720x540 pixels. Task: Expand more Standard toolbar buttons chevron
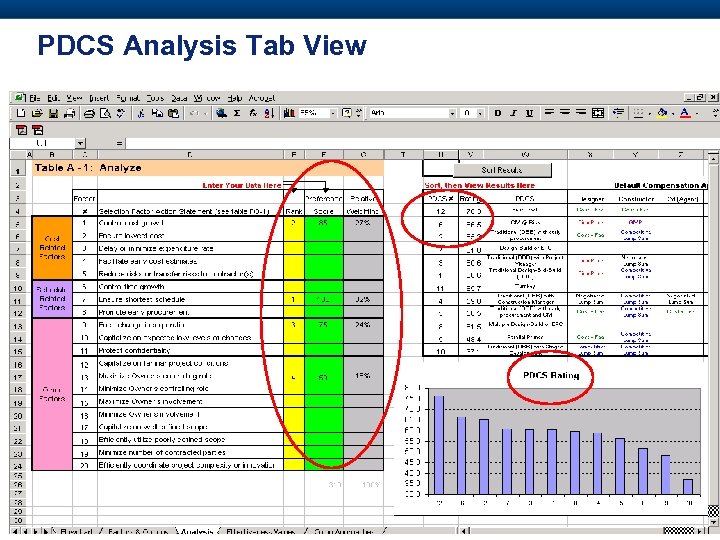pyautogui.click(x=359, y=113)
